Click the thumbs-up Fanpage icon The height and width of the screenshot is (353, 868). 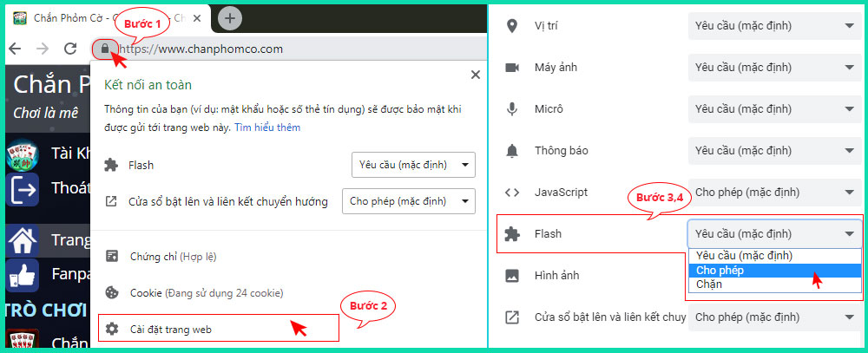click(23, 275)
